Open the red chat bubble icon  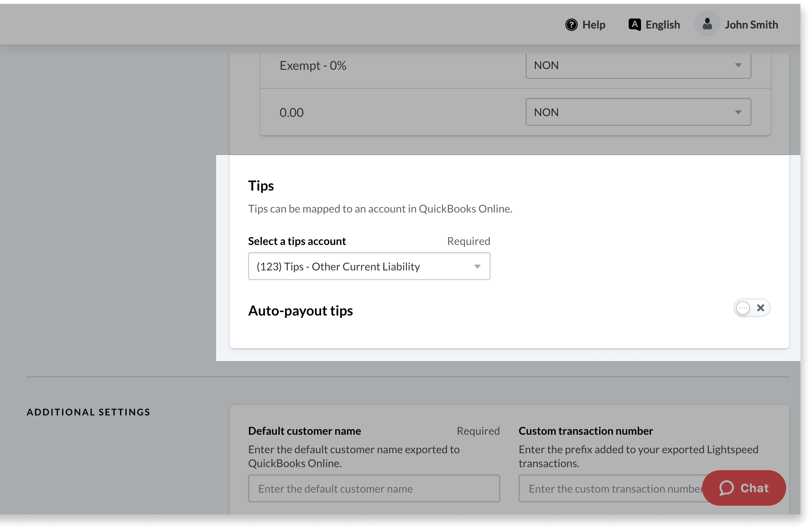[x=727, y=488]
